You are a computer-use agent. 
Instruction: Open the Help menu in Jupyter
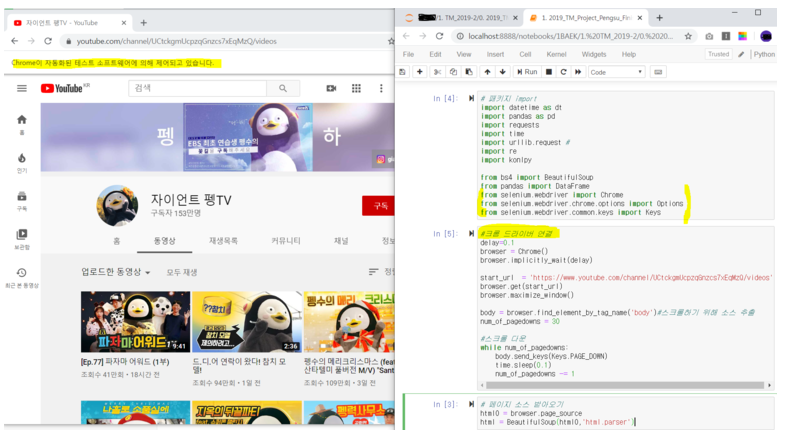629,54
